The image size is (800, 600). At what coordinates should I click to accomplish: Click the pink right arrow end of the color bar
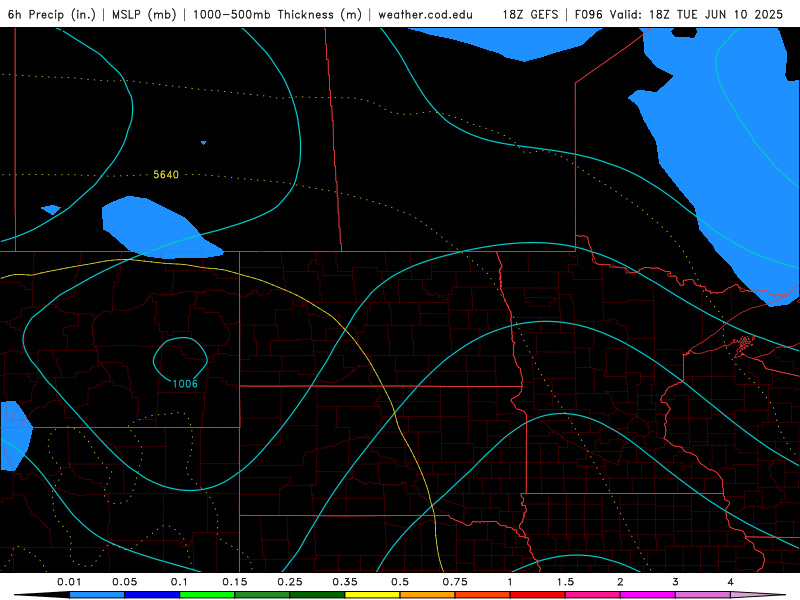758,595
